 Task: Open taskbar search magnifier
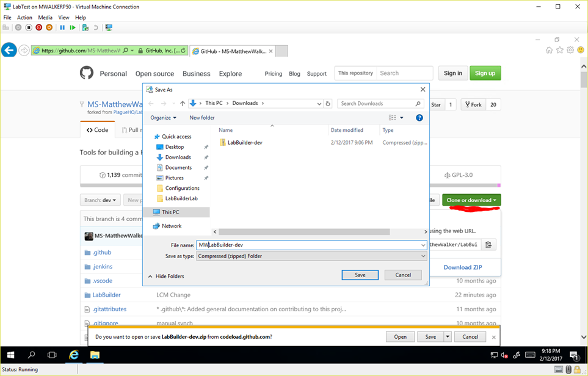click(x=32, y=355)
